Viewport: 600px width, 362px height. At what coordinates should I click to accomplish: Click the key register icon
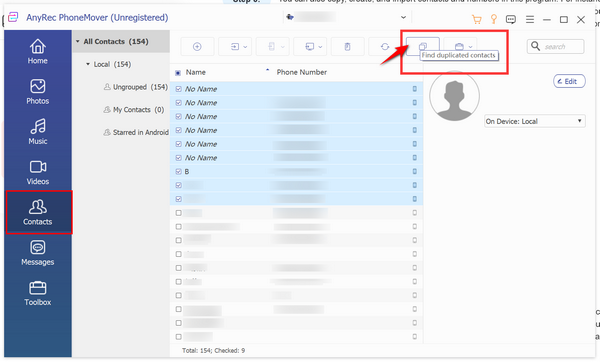494,19
